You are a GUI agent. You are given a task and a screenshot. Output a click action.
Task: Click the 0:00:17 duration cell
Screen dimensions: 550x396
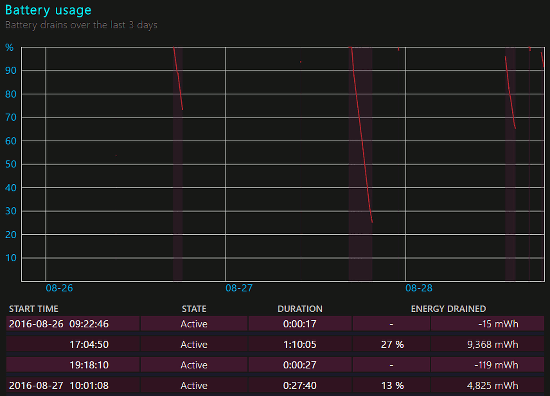300,324
